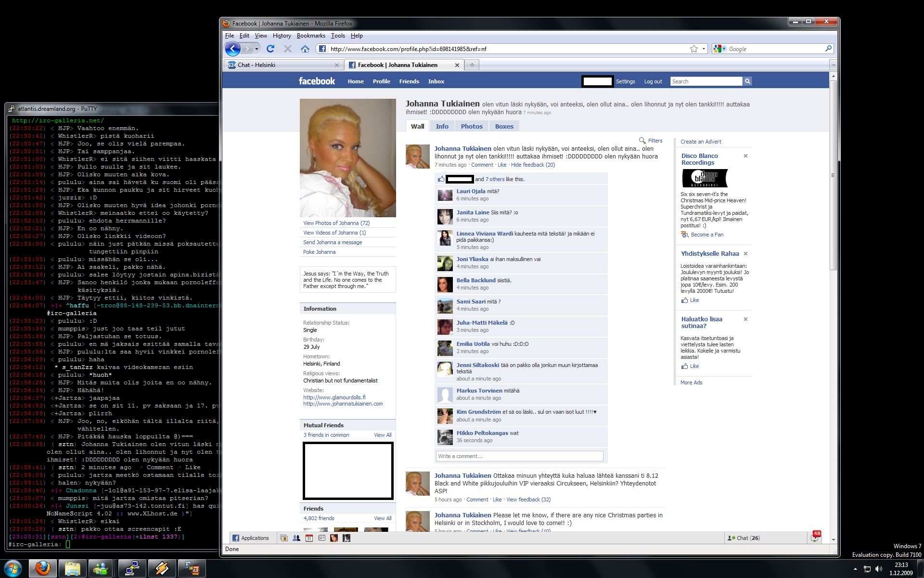924x578 pixels.
Task: Open the list all tabs dropdown
Action: (833, 65)
